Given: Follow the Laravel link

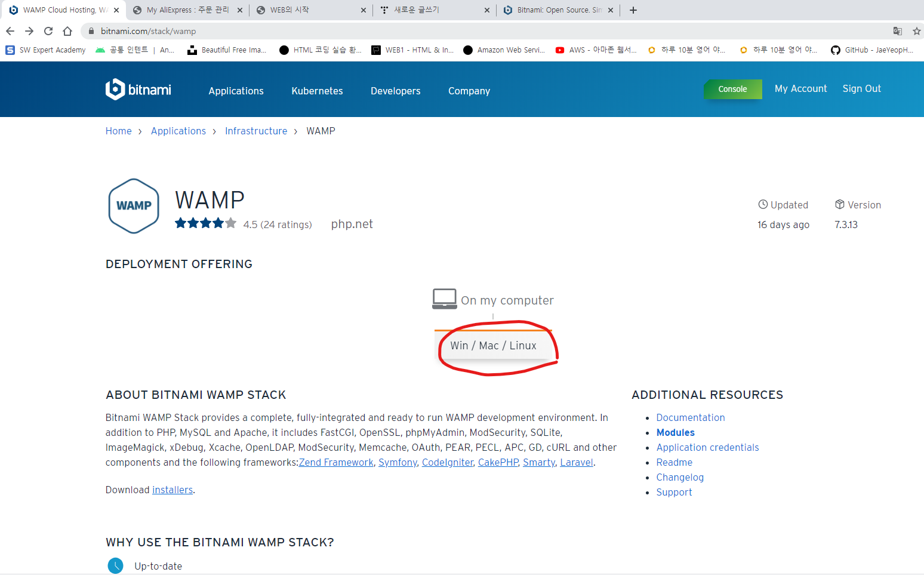Looking at the screenshot, I should [577, 462].
